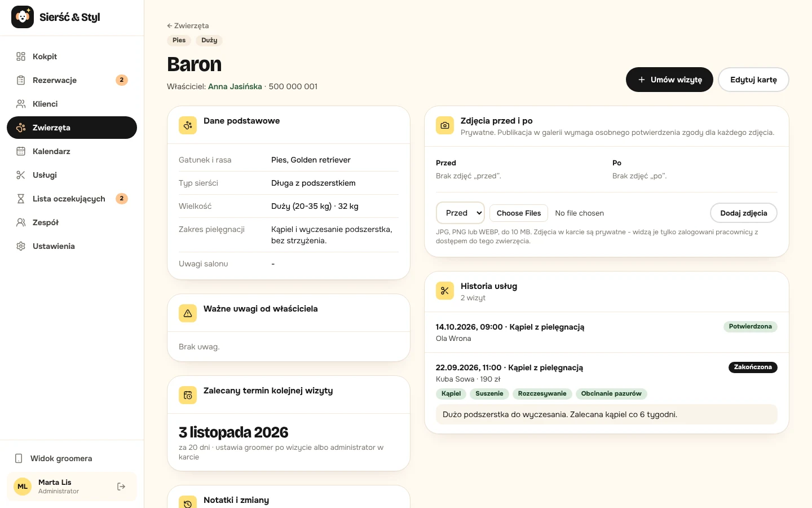Click the Lista oczekujących hourglass icon

[21, 199]
